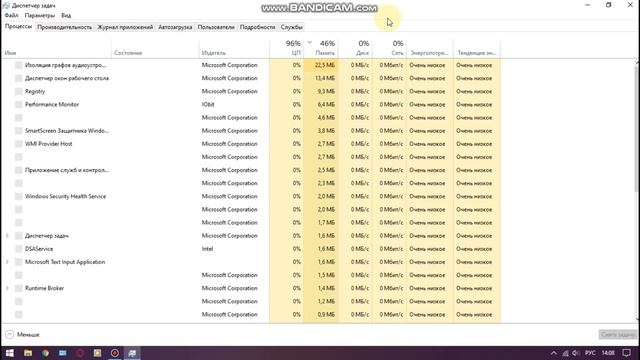Select the 9,3 МБ memory value
Screen dimensions: 640x360
(x=326, y=91)
